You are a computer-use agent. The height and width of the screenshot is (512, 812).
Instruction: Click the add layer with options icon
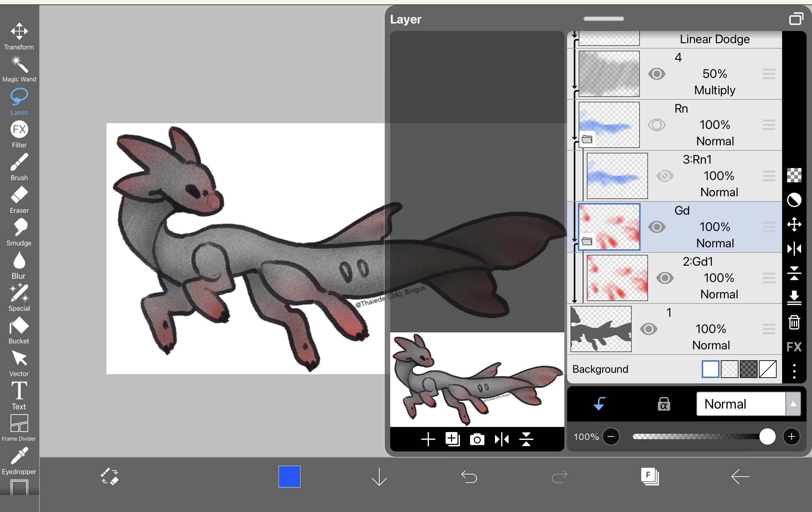coord(452,439)
